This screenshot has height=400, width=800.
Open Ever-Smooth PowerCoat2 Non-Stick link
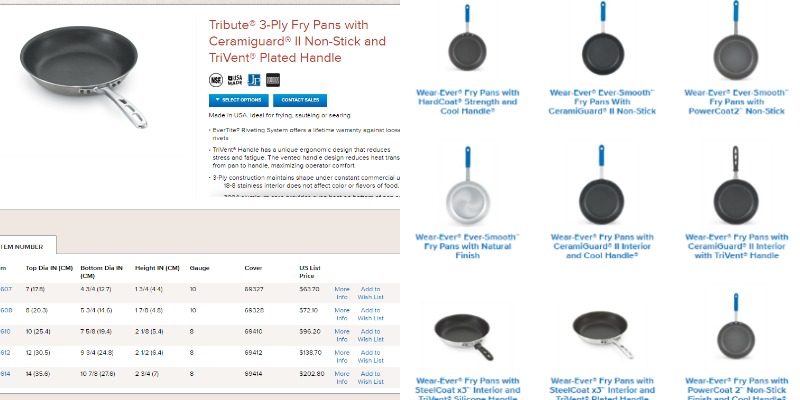pyautogui.click(x=736, y=102)
